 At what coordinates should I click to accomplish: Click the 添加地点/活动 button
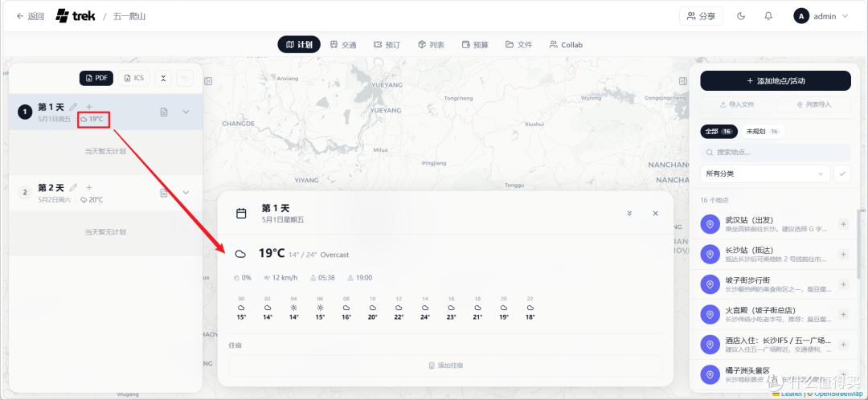[x=776, y=81]
